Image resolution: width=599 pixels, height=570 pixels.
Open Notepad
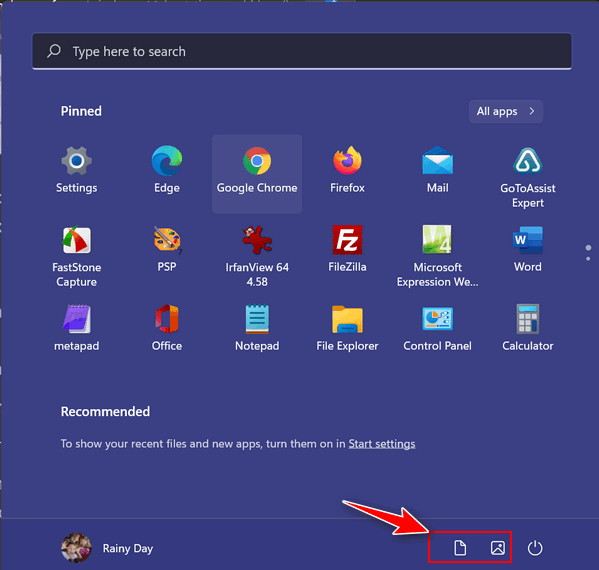coord(257,328)
